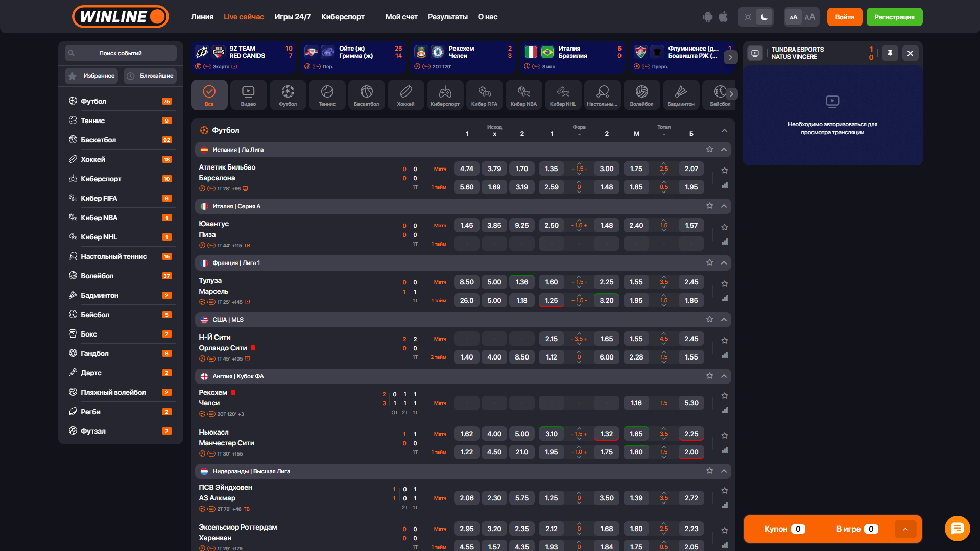Viewport: 980px width, 551px height.
Task: Select the smaller font size option
Action: point(793,17)
